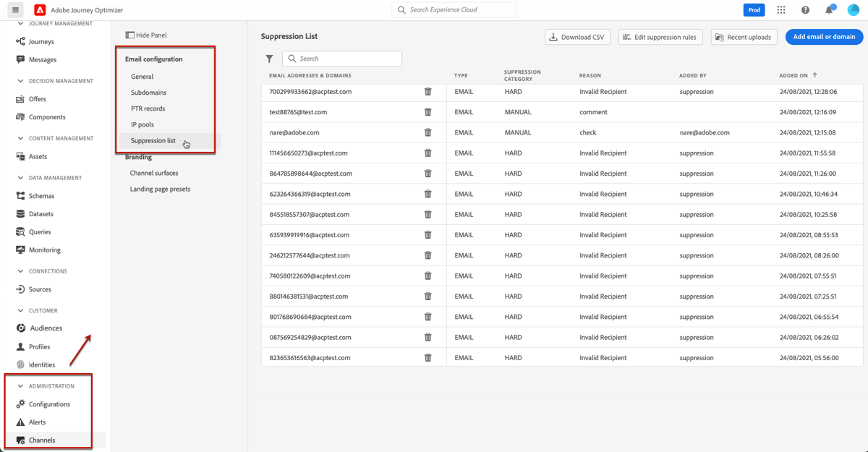Screen dimensions: 868x452
Task: Click the blue Prod environment badge
Action: 754,9
